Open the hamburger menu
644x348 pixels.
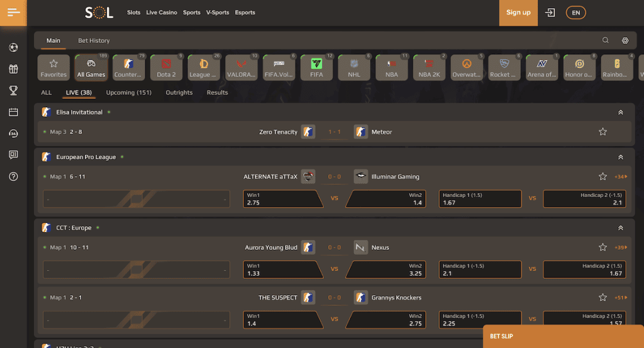pos(13,13)
